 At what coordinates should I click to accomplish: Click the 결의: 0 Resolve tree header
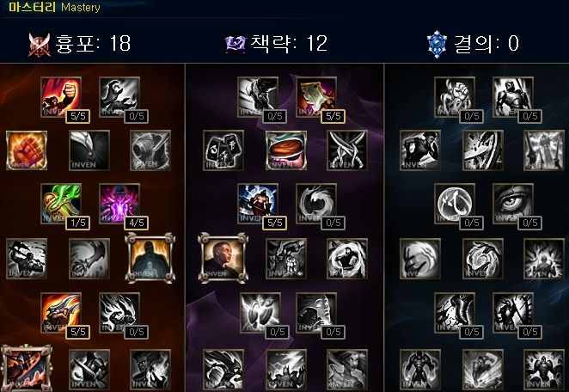[x=474, y=44]
